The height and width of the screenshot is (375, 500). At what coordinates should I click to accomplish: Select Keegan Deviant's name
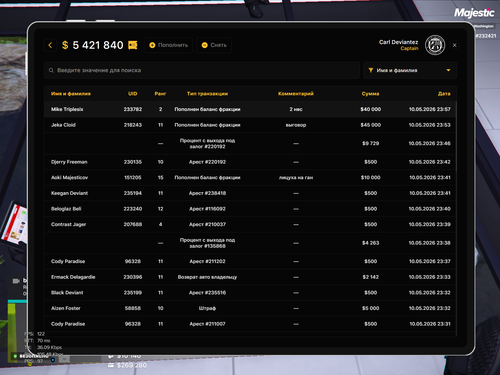point(69,193)
